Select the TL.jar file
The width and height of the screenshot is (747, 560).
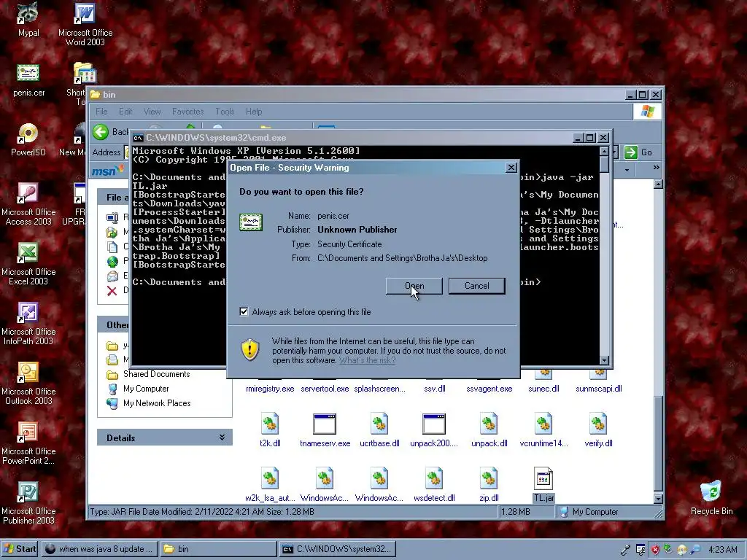click(543, 484)
